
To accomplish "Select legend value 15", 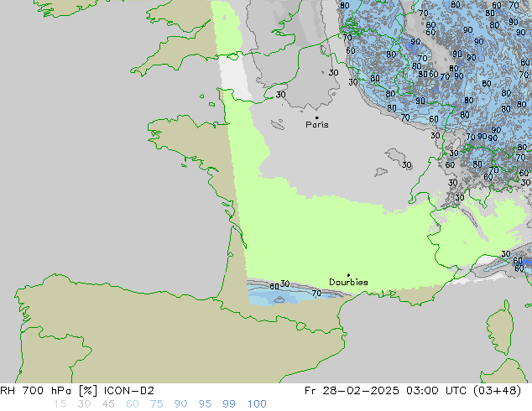I will click(x=60, y=404).
